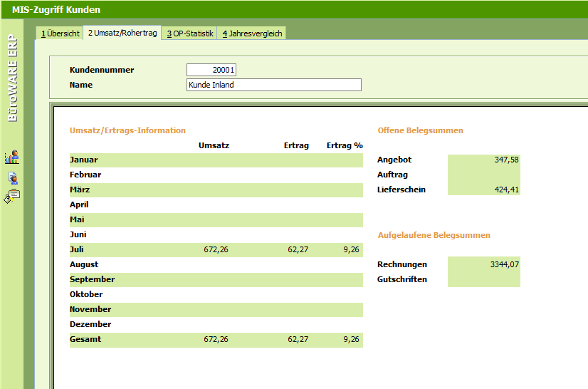This screenshot has width=588, height=389.
Task: Click the Aufgelaufene Belegsummen heading
Action: (434, 235)
